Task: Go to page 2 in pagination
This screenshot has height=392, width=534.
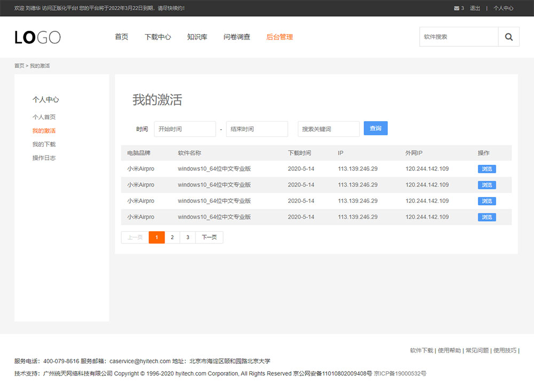Action: pos(172,237)
